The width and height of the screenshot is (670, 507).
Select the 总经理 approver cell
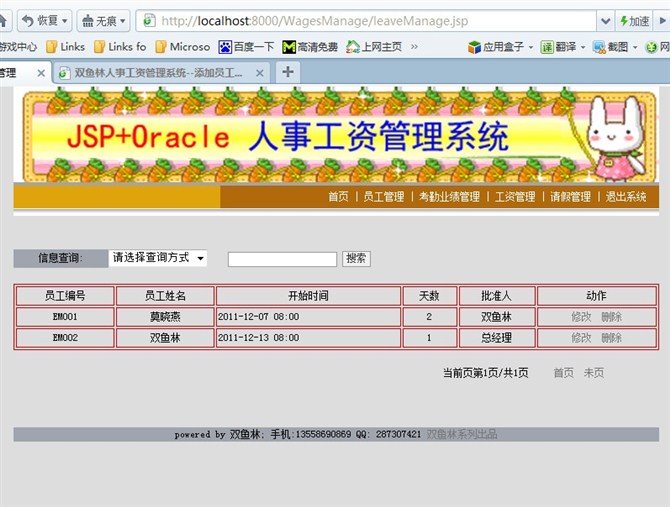tap(497, 338)
